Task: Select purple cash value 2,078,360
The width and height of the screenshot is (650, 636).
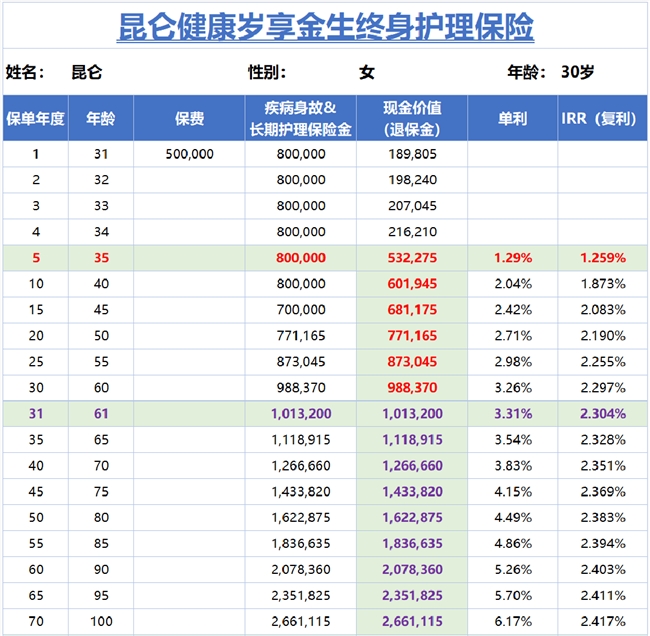Action: pos(412,570)
